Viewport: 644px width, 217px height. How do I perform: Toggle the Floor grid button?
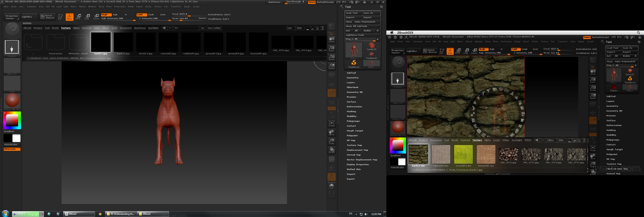[331, 84]
